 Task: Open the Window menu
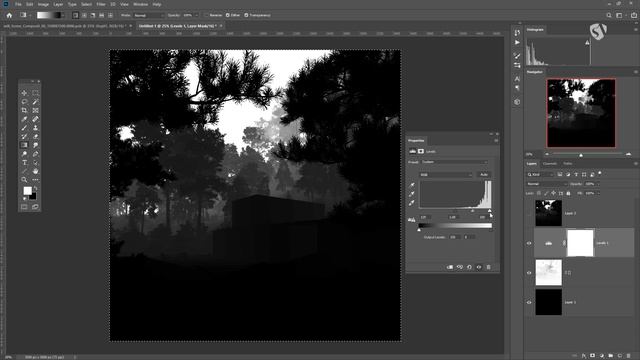point(140,4)
